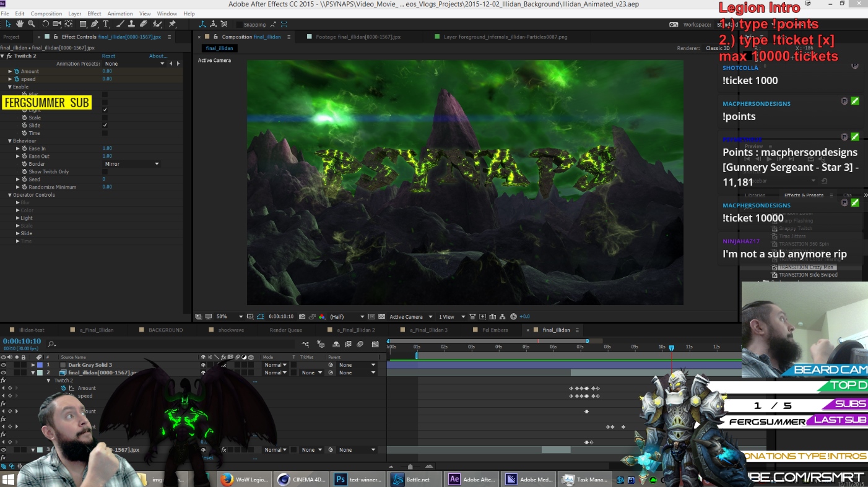Open the Animation Presets dropdown
Viewport: 868px width, 487px height.
coord(135,64)
